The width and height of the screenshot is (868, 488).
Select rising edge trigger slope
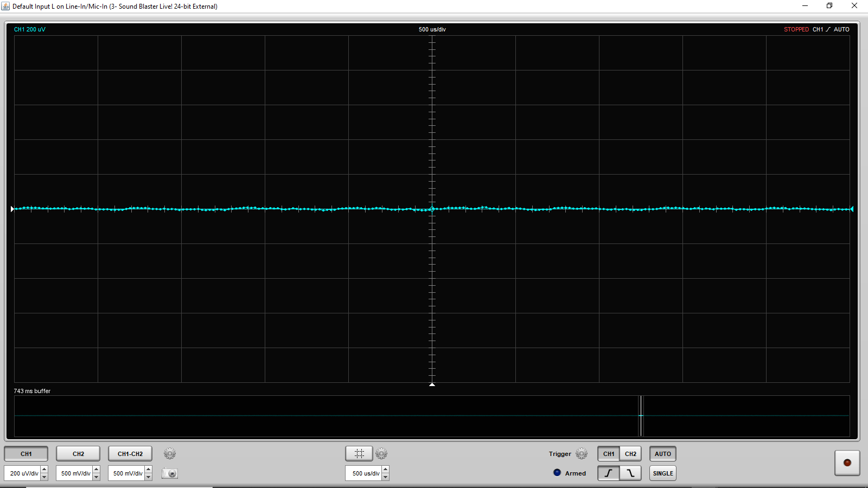(x=609, y=473)
